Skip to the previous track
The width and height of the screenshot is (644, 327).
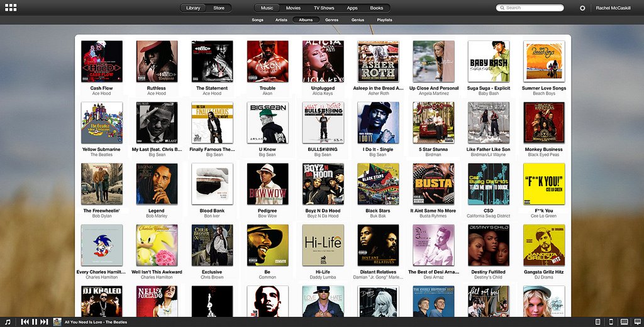point(25,322)
